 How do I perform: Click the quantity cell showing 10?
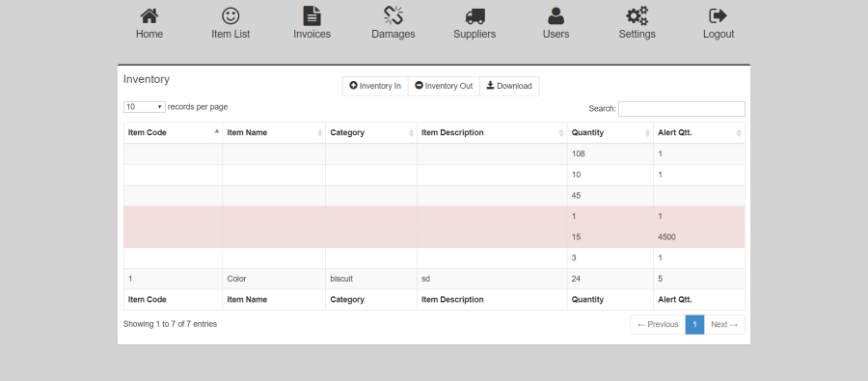[610, 175]
